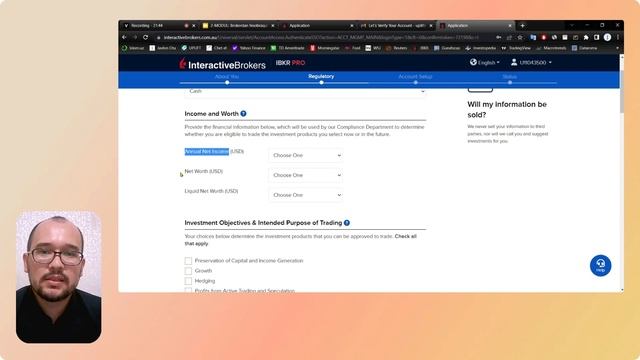
Task: Click the IBKR PRO label
Action: 290,63
